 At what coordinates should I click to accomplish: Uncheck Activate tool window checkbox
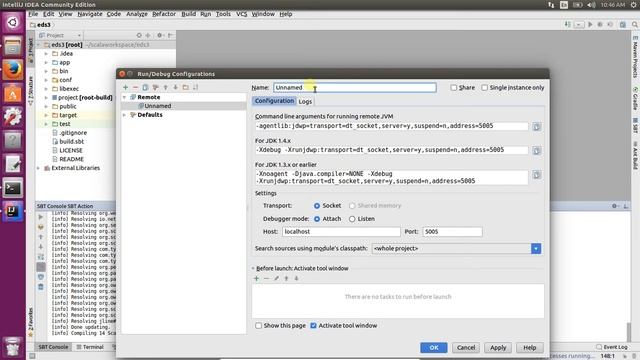coord(313,326)
